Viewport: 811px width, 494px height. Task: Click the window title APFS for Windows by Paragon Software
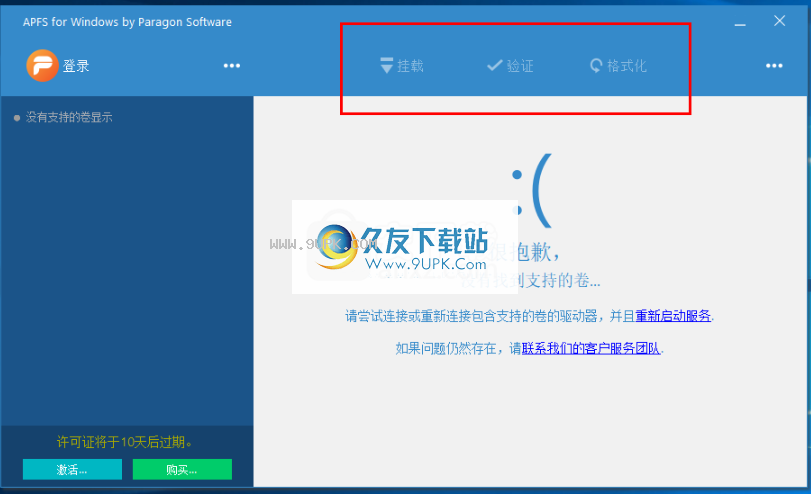tap(127, 22)
